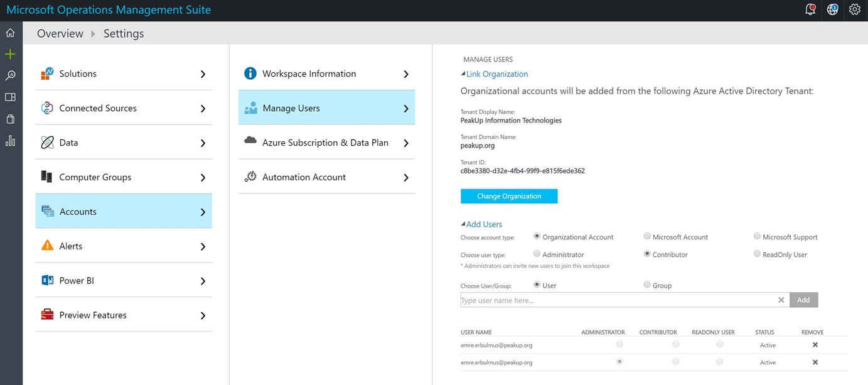This screenshot has height=385, width=868.
Task: Click 'PeakUp Information Technologies' tenant name
Action: [x=511, y=120]
